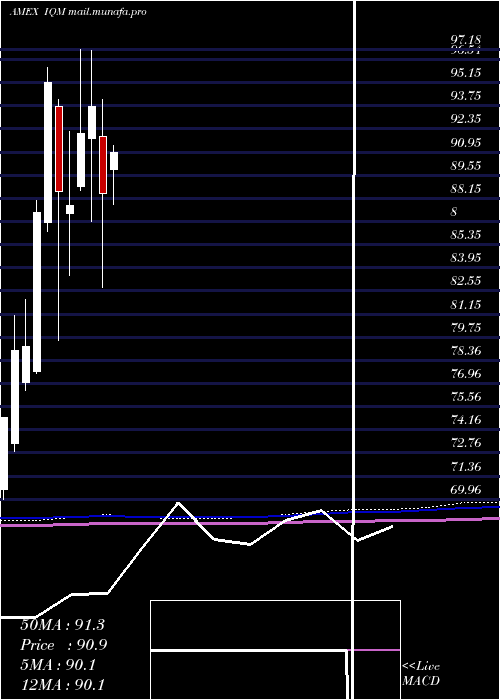Click the 12MA : 90.1 readout
Viewport: 500px width, 700px height.
[62, 684]
